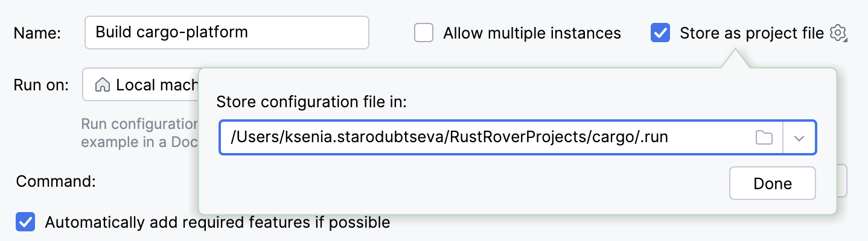Image resolution: width=868 pixels, height=241 pixels.
Task: Click the Name: label
Action: coord(37,33)
